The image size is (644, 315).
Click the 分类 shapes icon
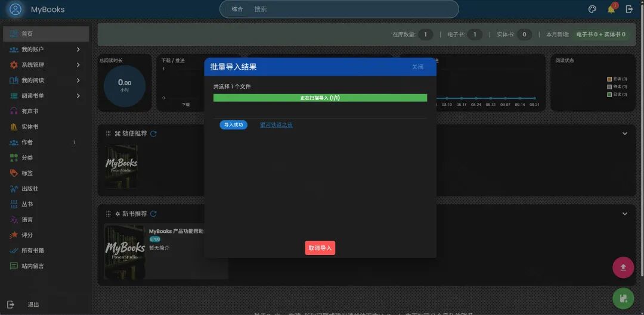[14, 157]
